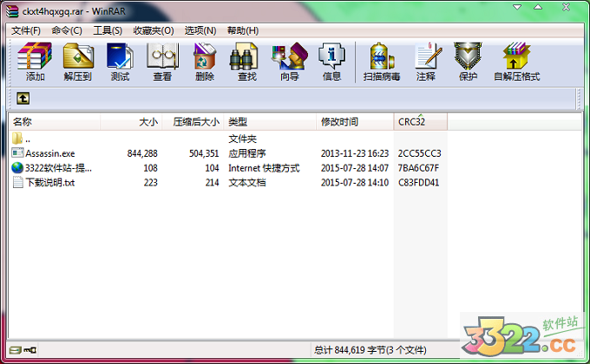Click status bar total 总计 844,619 字节
This screenshot has width=590, height=364.
tap(370, 350)
